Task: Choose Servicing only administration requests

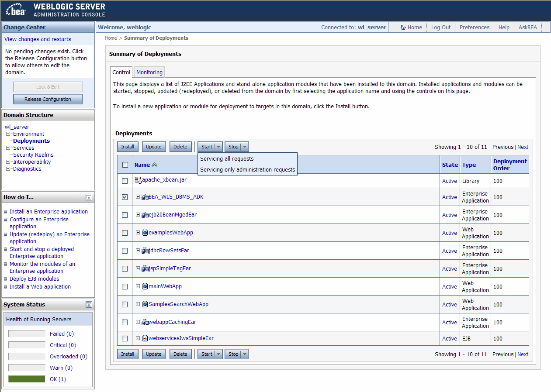Action: pos(247,170)
